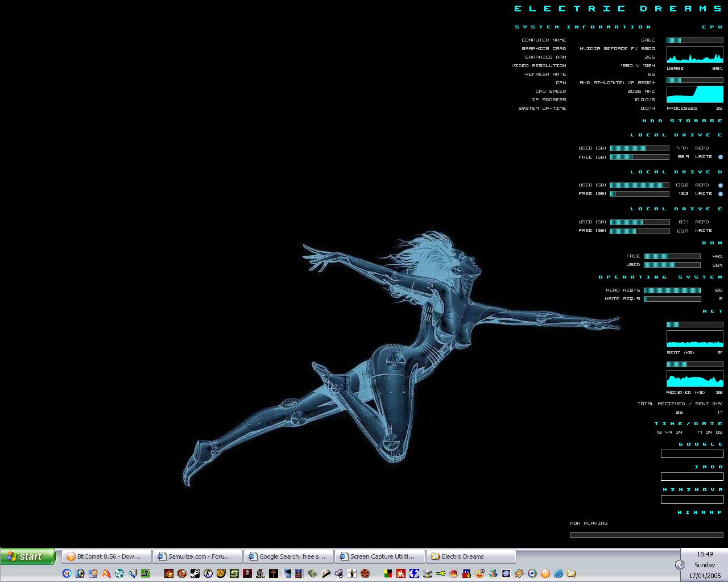Click the Local Drive D heading
The width and height of the screenshot is (728, 582).
[x=676, y=172]
